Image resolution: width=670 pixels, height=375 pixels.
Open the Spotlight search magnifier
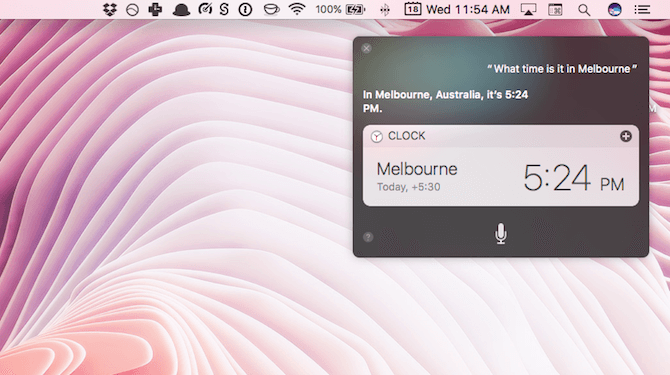[584, 10]
